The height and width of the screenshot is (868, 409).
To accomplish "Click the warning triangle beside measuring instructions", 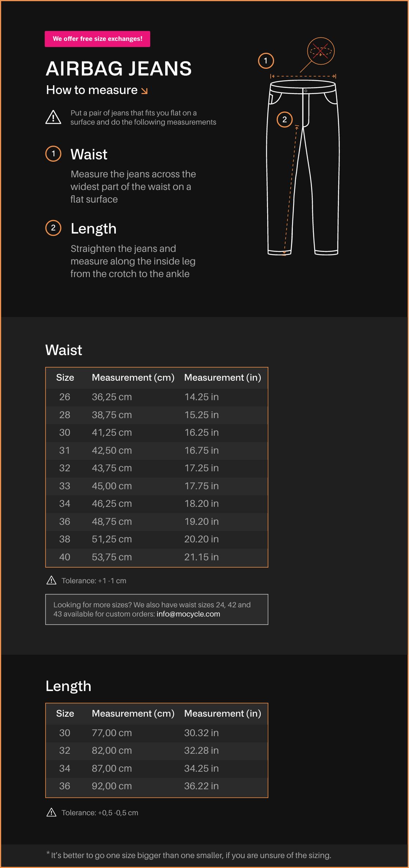I will point(53,117).
